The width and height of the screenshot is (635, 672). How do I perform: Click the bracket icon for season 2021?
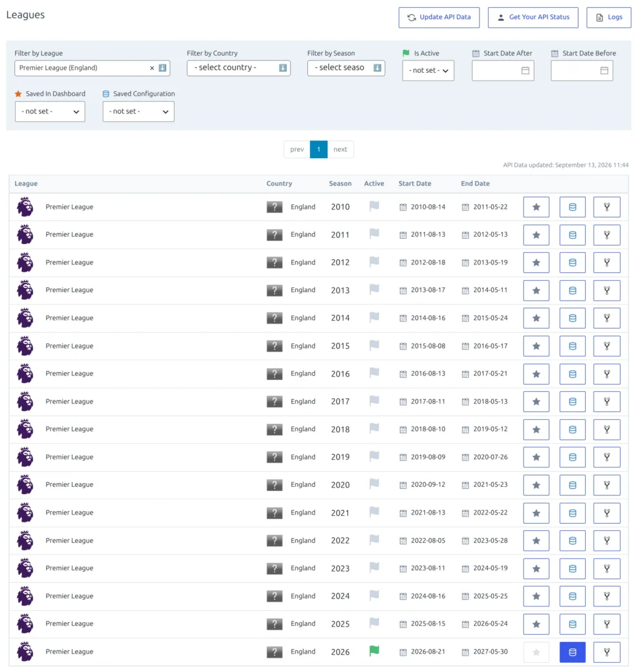point(607,513)
